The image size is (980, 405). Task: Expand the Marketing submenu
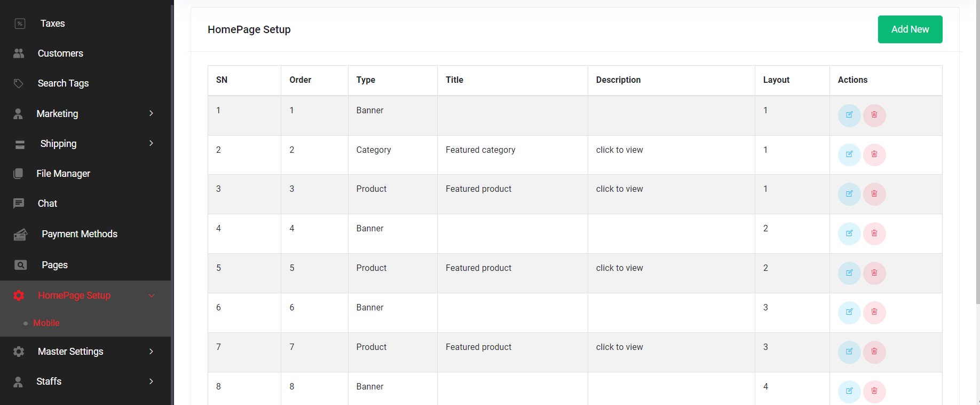click(152, 113)
